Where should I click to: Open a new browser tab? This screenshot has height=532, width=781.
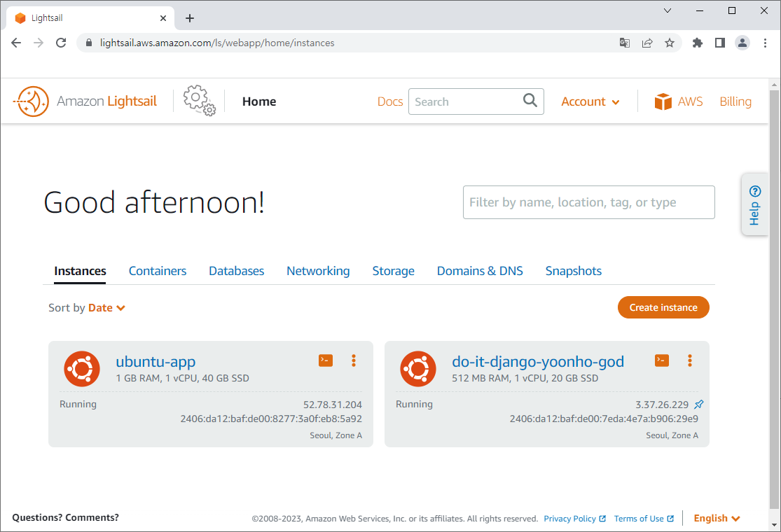pyautogui.click(x=190, y=18)
